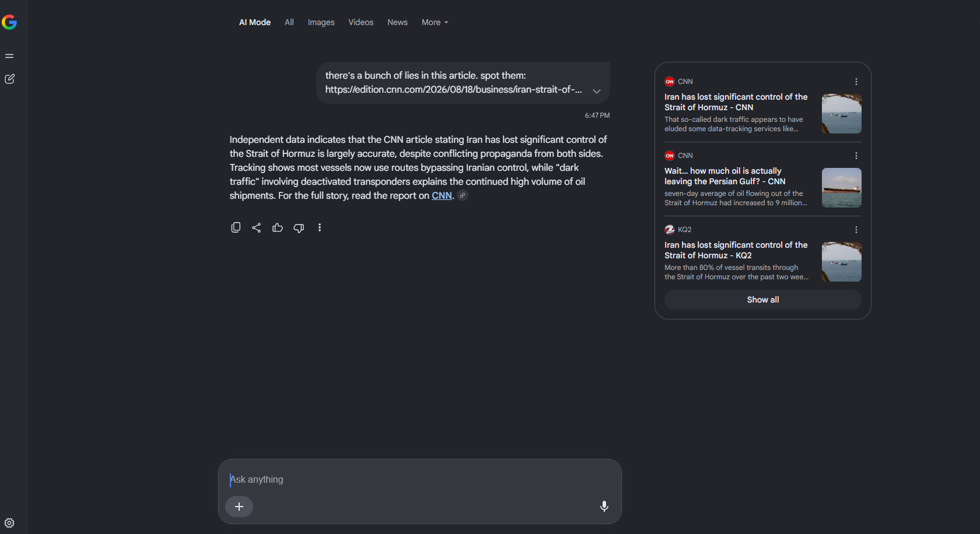Open the CNN hyperlink in response
980x534 pixels.
pos(442,195)
